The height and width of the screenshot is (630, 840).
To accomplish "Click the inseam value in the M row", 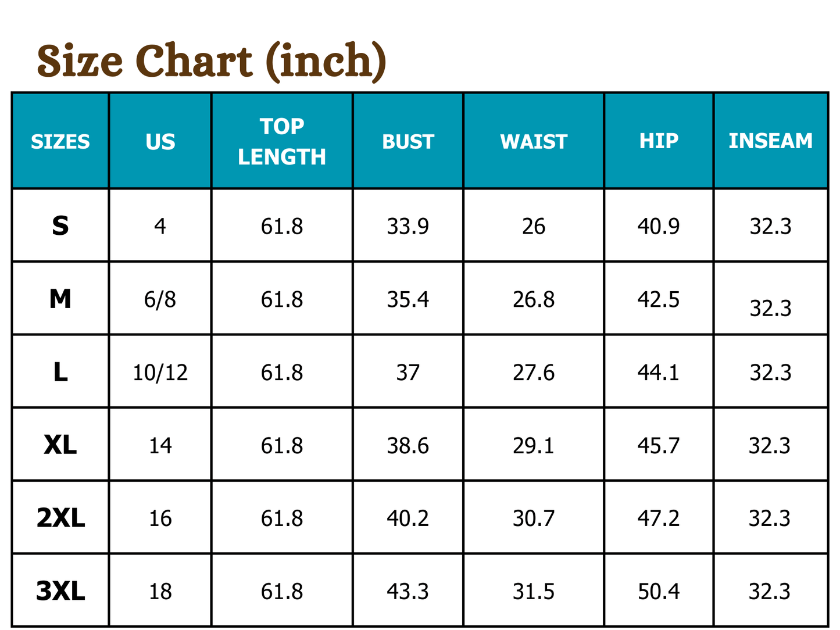I will 771,308.
